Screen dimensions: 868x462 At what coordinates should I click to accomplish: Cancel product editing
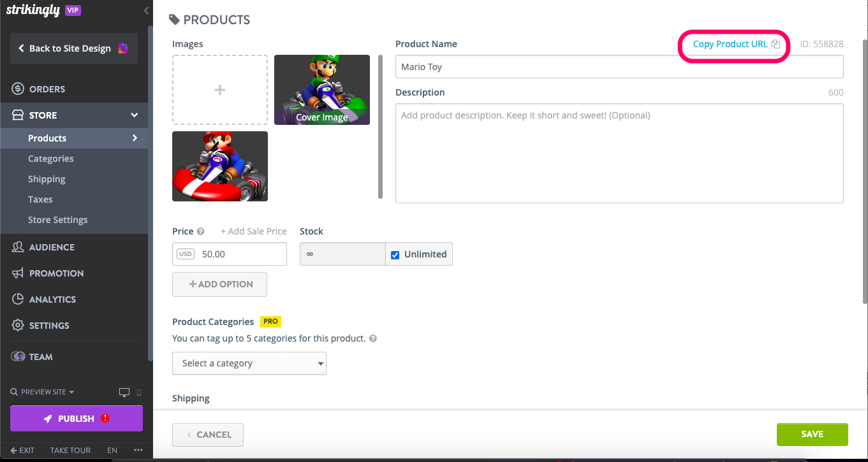point(208,435)
